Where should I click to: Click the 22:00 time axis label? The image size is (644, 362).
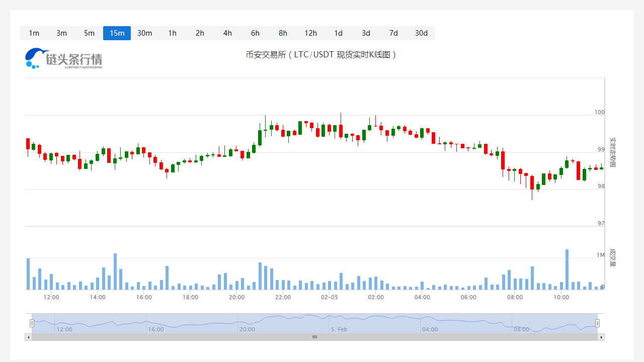283,297
